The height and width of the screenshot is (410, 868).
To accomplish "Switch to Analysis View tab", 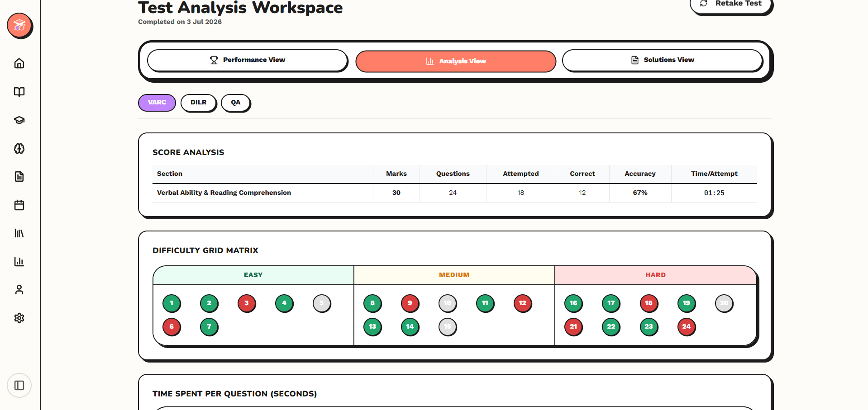I will pos(456,61).
